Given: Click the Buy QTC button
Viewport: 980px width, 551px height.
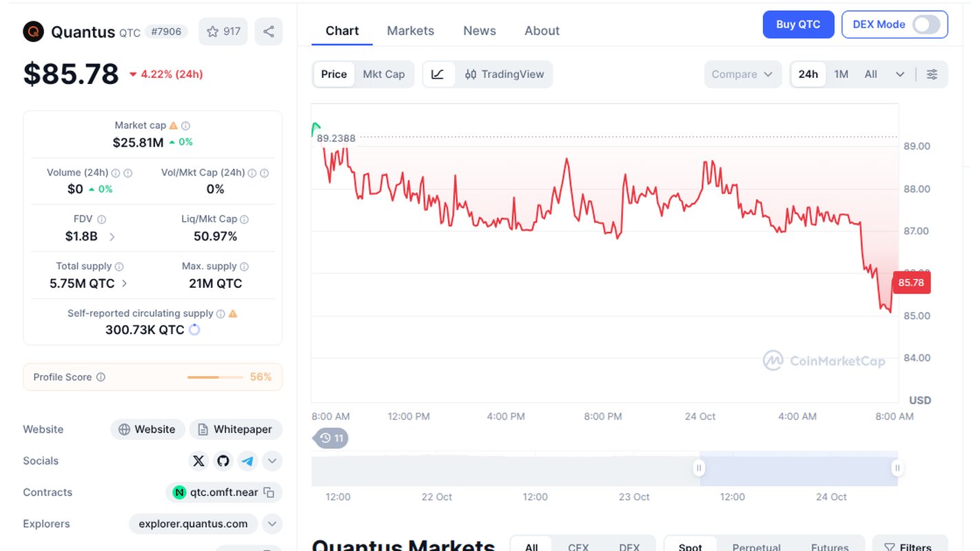Looking at the screenshot, I should pyautogui.click(x=798, y=25).
